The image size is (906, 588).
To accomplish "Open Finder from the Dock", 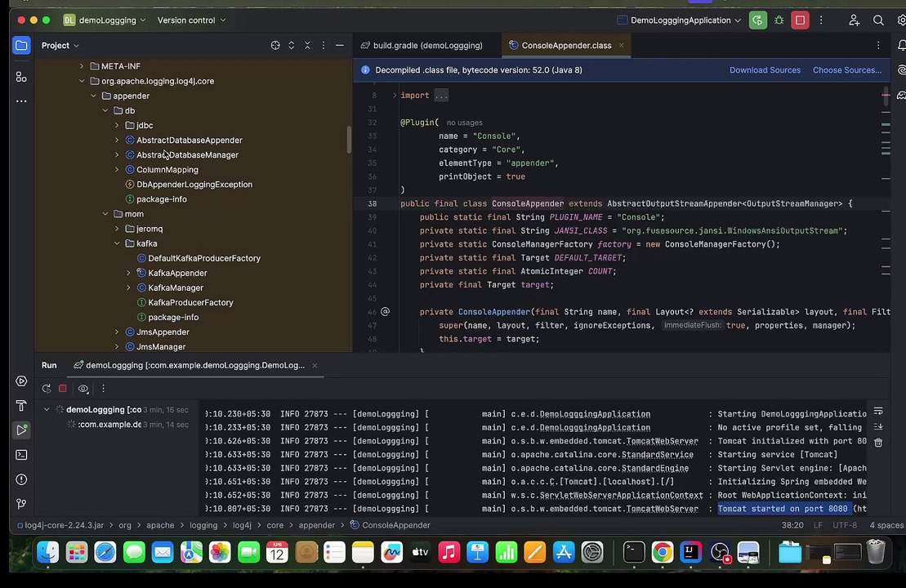I will click(x=48, y=552).
